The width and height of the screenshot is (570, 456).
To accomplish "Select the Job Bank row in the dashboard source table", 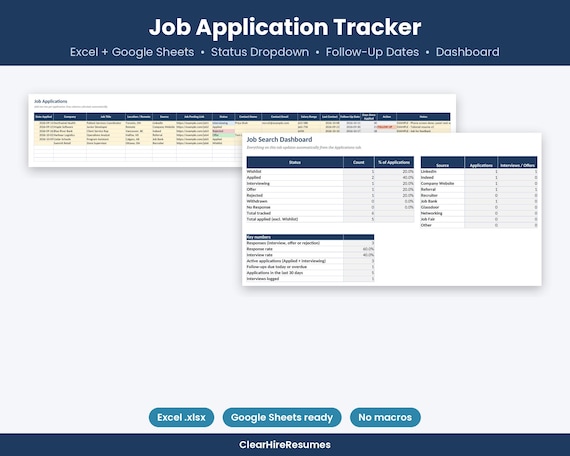I will [479, 201].
